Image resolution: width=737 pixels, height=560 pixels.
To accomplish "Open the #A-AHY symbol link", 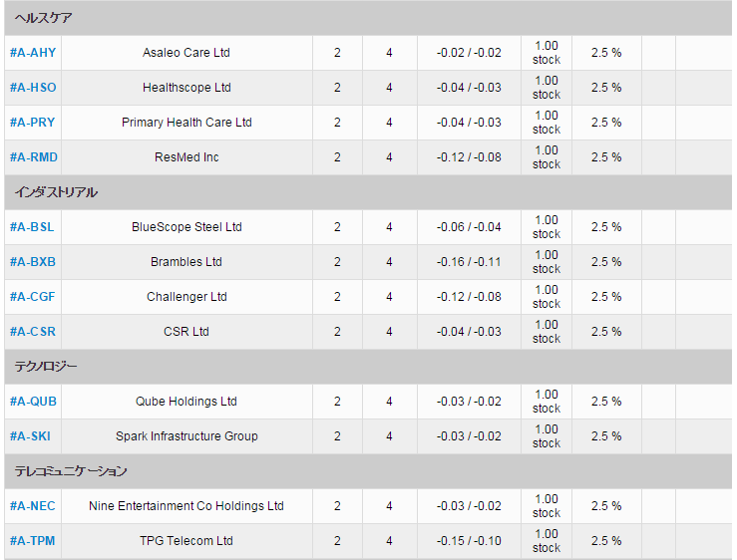I will click(x=33, y=53).
